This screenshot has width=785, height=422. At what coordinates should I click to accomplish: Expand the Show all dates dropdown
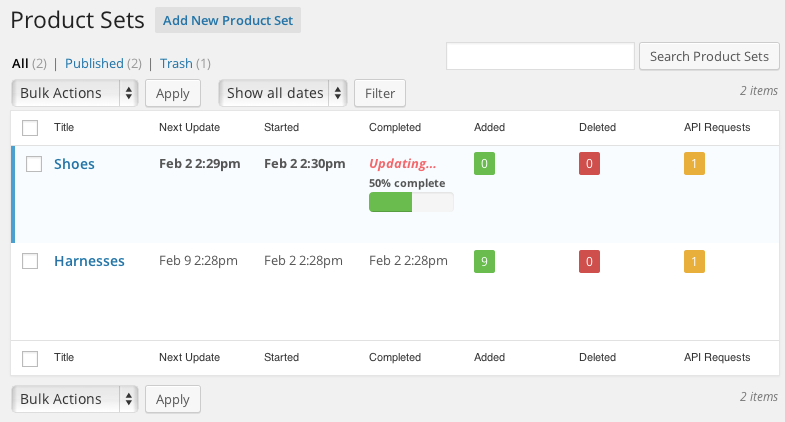coord(283,93)
